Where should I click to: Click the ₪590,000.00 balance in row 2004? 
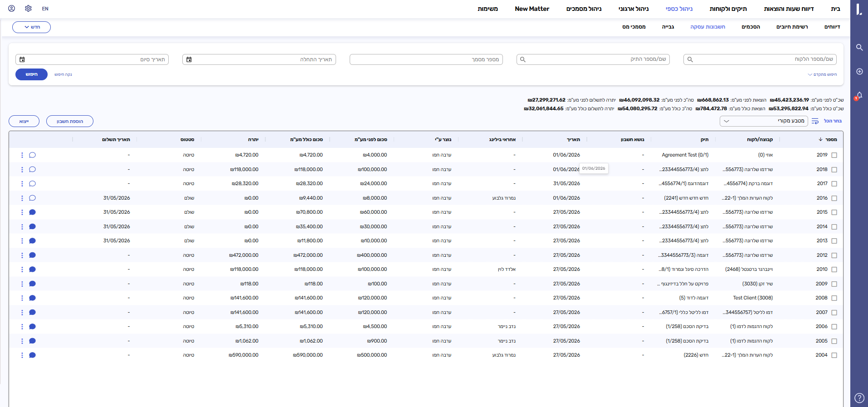(x=244, y=355)
